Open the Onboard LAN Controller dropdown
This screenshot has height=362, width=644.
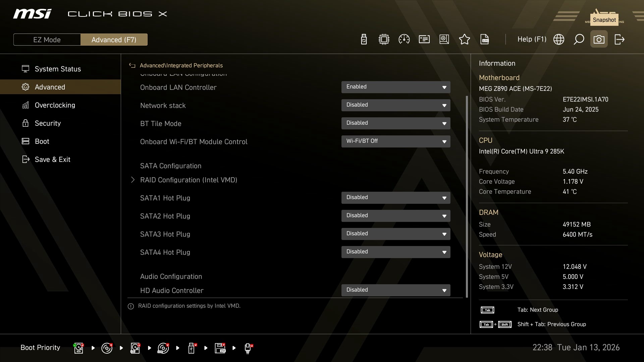point(395,87)
